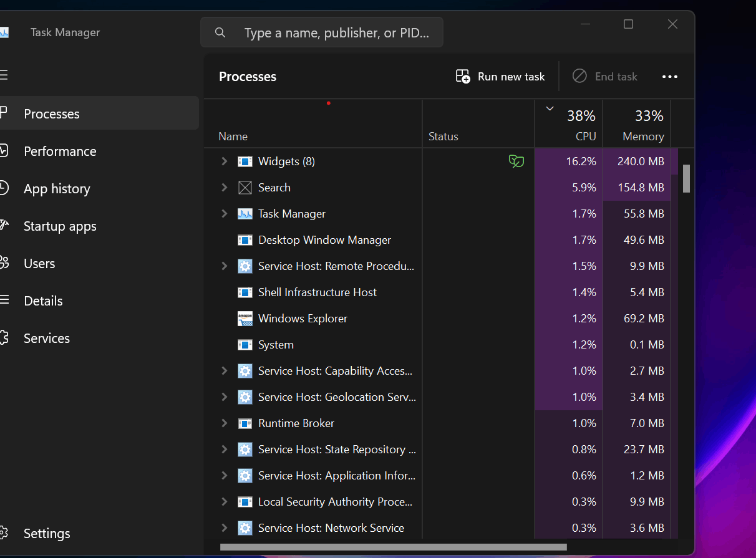The height and width of the screenshot is (558, 756).
Task: Click the Capability Access service gear icon
Action: (x=245, y=371)
